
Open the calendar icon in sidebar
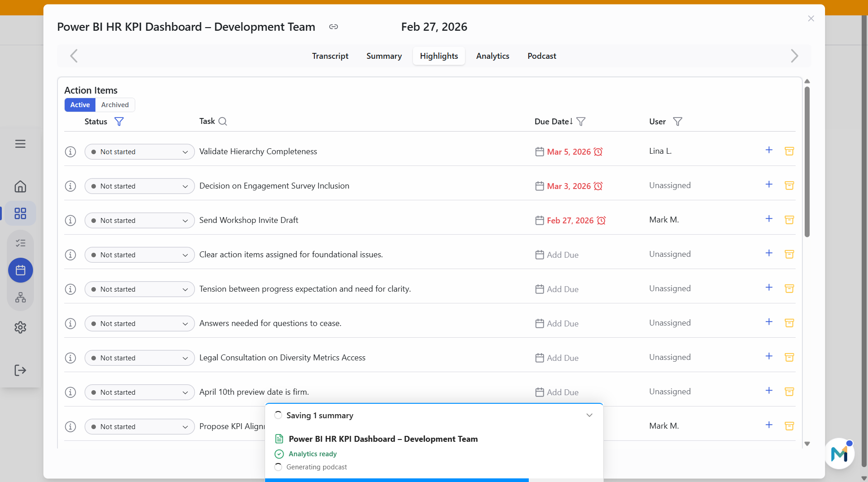20,270
